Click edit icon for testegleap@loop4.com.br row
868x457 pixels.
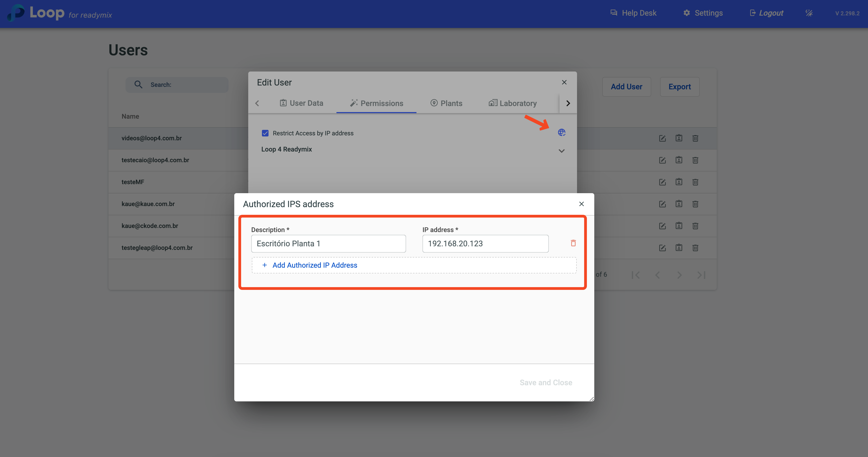(663, 248)
